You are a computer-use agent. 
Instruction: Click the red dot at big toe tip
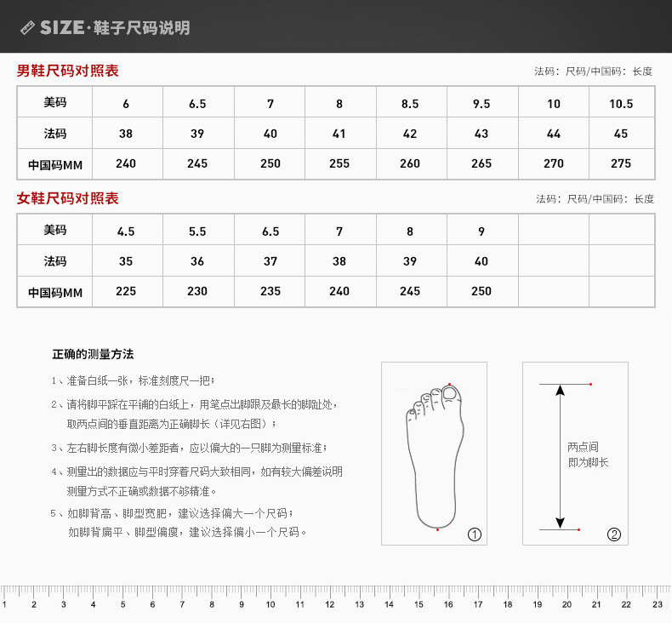pos(449,384)
